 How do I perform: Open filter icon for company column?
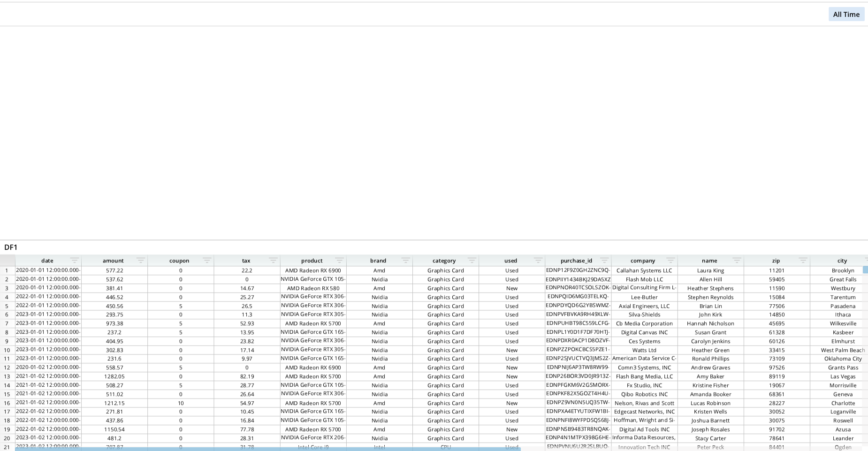[670, 260]
